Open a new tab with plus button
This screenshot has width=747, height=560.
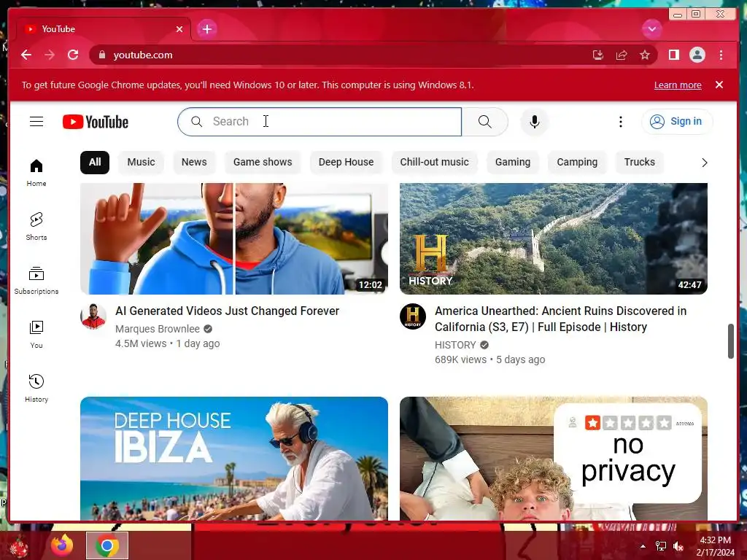[x=206, y=29]
